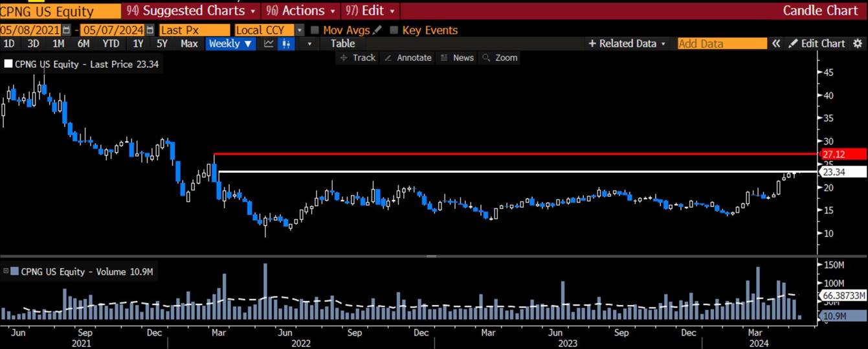Click the Candle Chart title text
This screenshot has height=349, width=868.
822,11
